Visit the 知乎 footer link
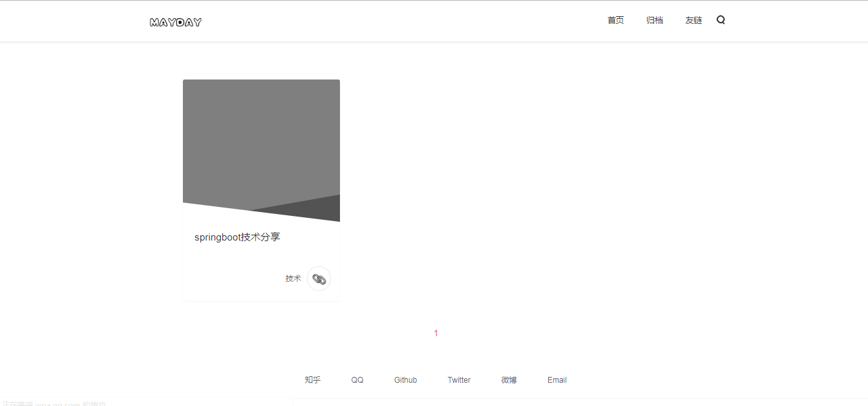This screenshot has height=406, width=868. coord(312,380)
